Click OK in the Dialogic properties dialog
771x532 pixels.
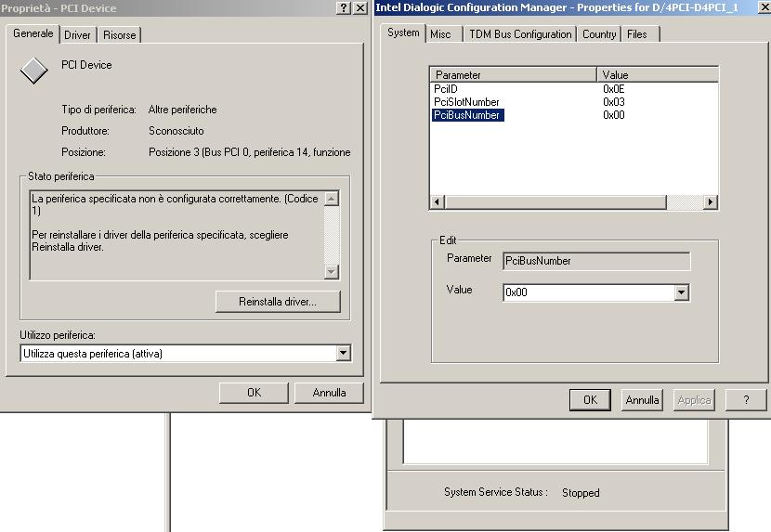pyautogui.click(x=590, y=400)
